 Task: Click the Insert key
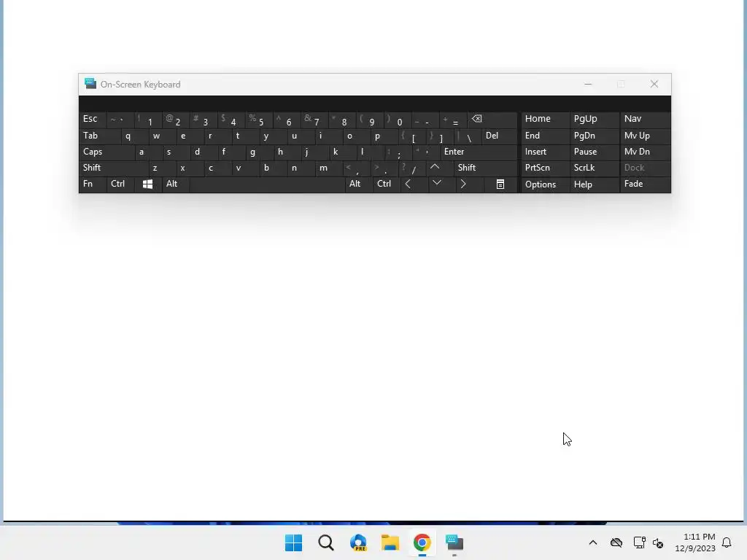point(545,152)
